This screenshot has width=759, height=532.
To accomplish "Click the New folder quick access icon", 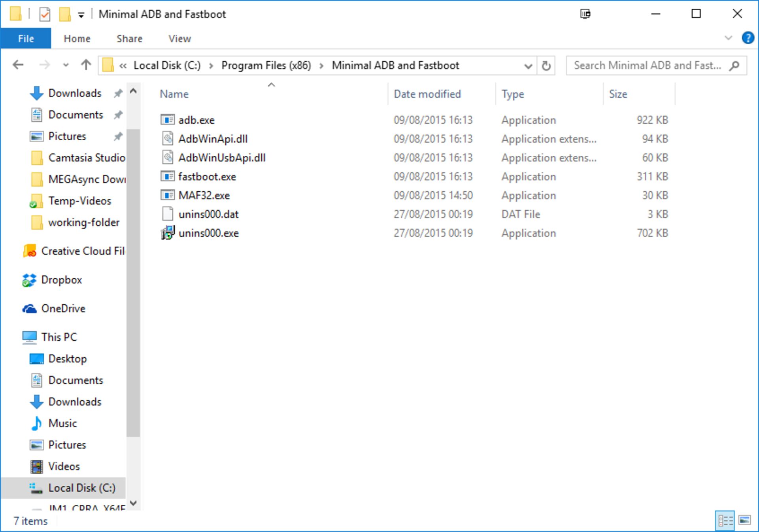I will click(x=64, y=15).
